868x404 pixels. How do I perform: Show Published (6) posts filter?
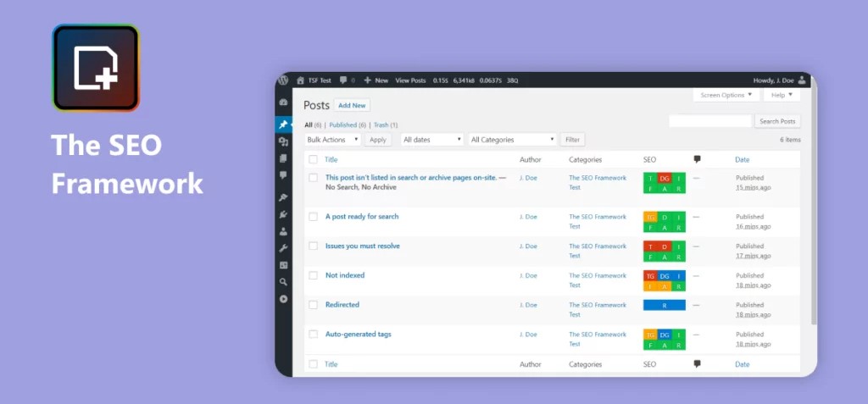click(x=348, y=125)
